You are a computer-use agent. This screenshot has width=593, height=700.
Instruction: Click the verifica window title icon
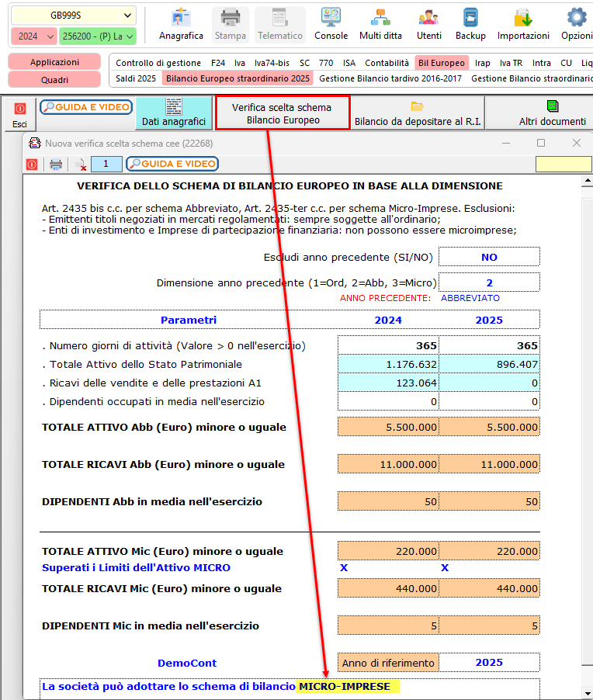click(x=34, y=144)
